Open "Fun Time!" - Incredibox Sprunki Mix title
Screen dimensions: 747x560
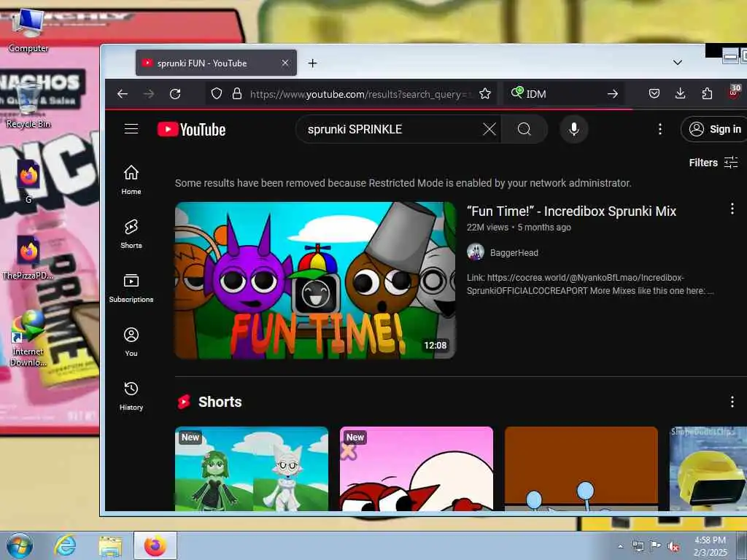click(571, 211)
